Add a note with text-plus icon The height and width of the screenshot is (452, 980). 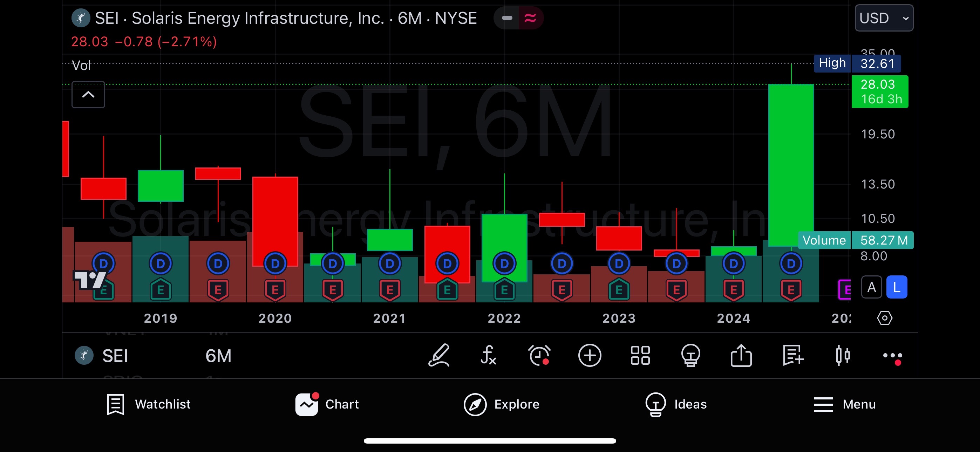pos(792,355)
